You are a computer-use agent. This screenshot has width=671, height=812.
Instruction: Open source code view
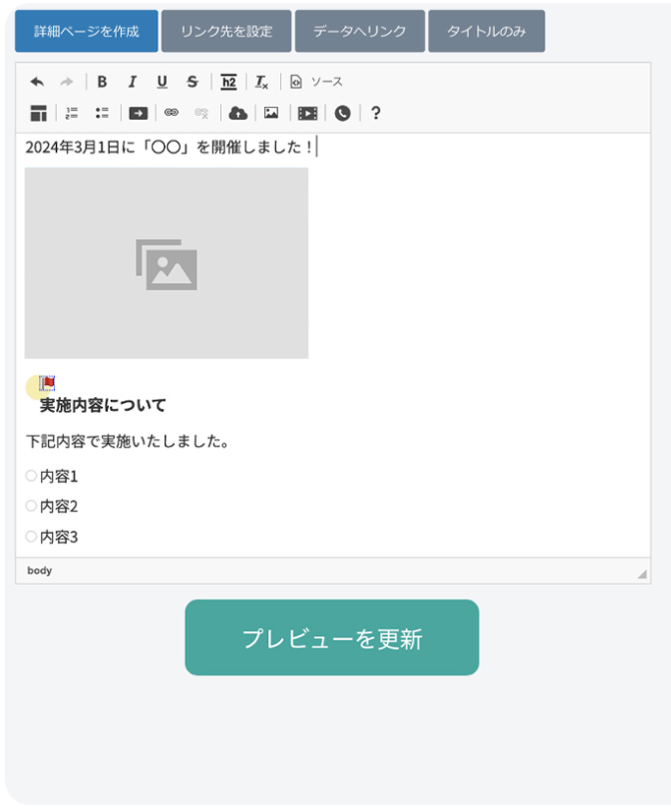(315, 82)
